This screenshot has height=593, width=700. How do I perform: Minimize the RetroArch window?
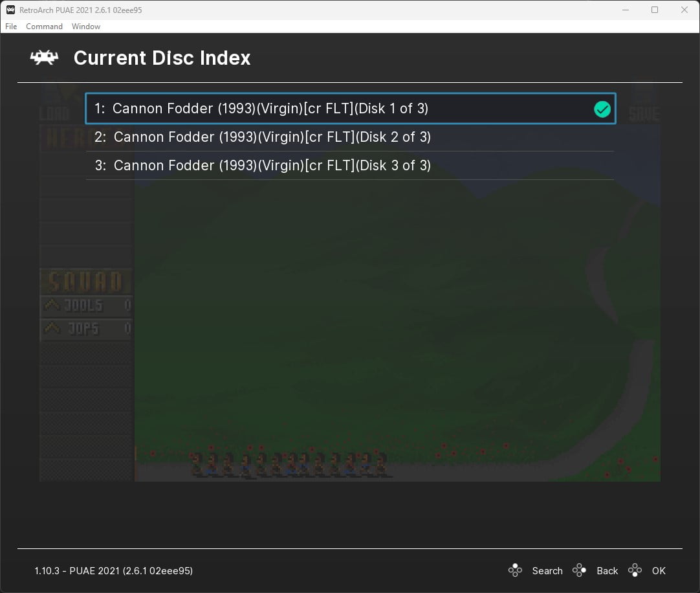pyautogui.click(x=625, y=10)
